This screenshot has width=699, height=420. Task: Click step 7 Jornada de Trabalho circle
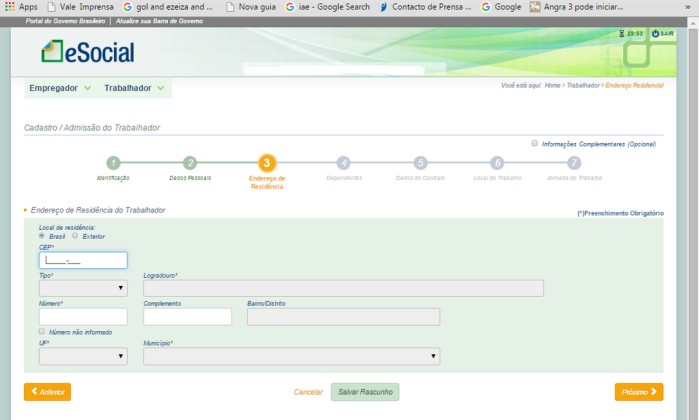click(573, 163)
